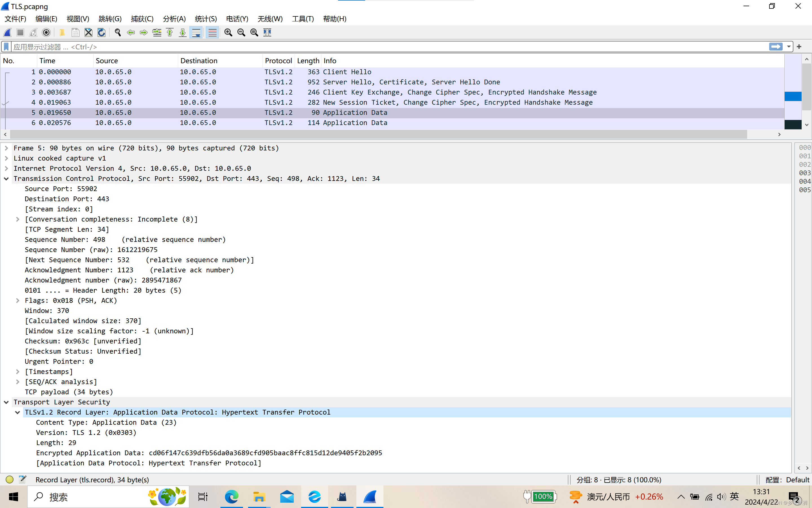The width and height of the screenshot is (812, 508).
Task: Go to previous packet green left arrow
Action: (131, 32)
